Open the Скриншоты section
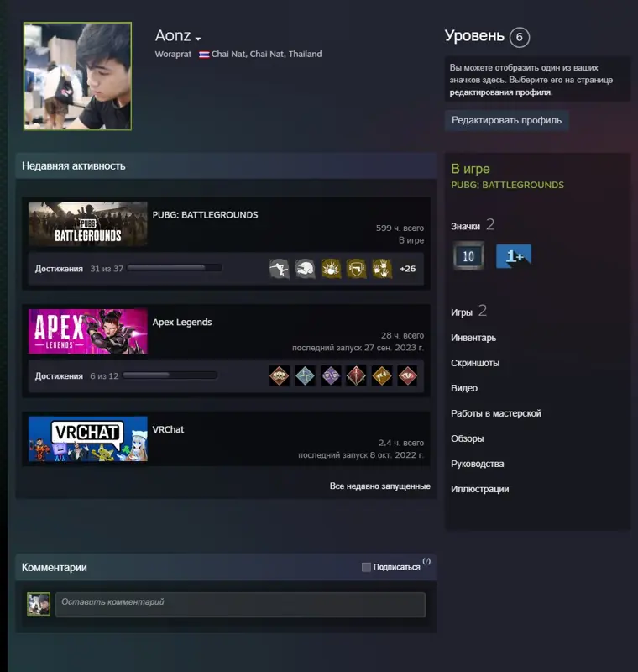The image size is (638, 672). pyautogui.click(x=475, y=363)
